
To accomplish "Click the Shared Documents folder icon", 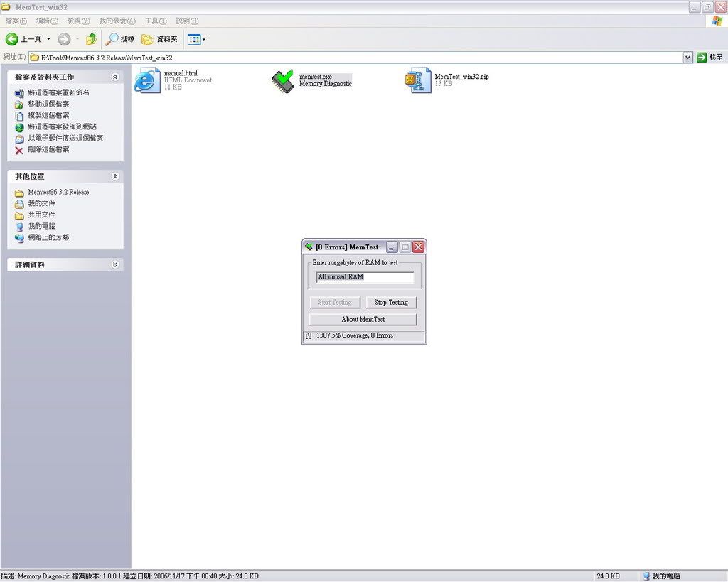I will click(x=19, y=216).
